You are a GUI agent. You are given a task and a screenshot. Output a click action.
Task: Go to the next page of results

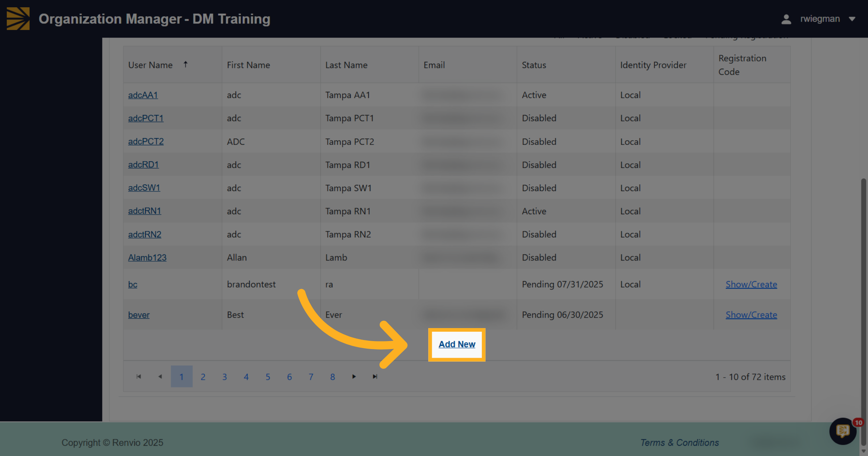pos(354,377)
